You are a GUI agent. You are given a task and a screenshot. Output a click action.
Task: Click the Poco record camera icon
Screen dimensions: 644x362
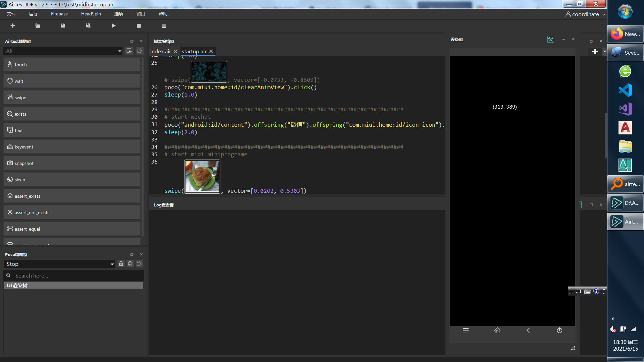(x=139, y=264)
